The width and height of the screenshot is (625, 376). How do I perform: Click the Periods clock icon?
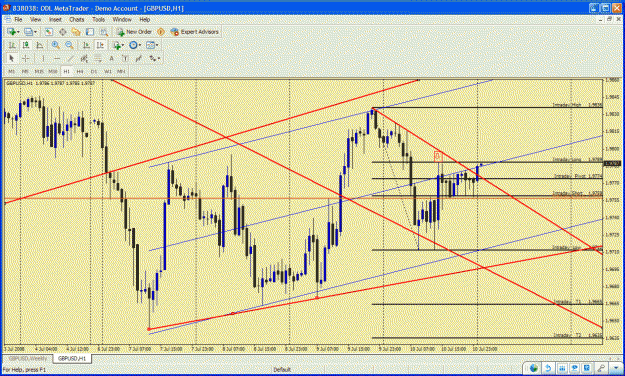pyautogui.click(x=133, y=45)
